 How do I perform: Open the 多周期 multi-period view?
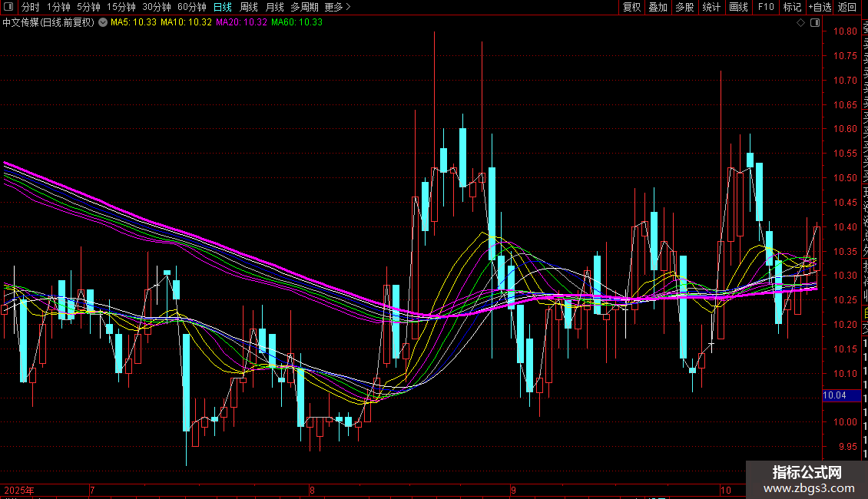[304, 8]
